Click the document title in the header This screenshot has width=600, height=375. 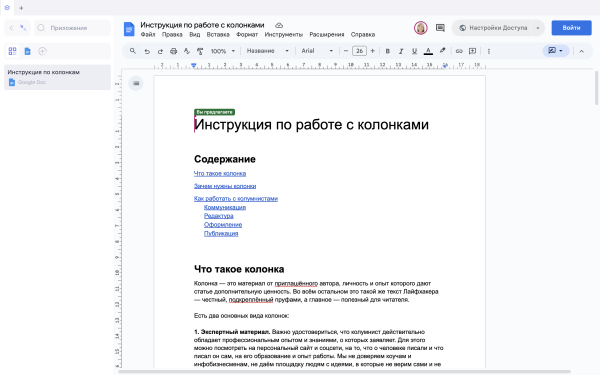(202, 25)
